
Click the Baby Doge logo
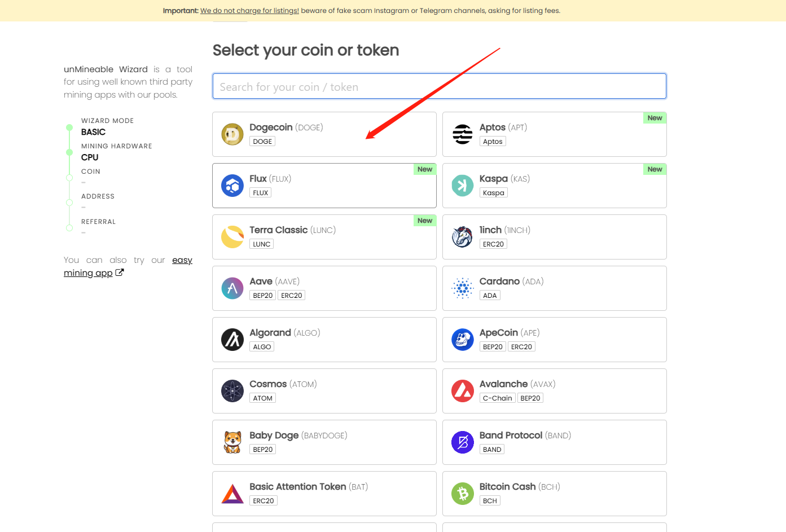click(232, 442)
